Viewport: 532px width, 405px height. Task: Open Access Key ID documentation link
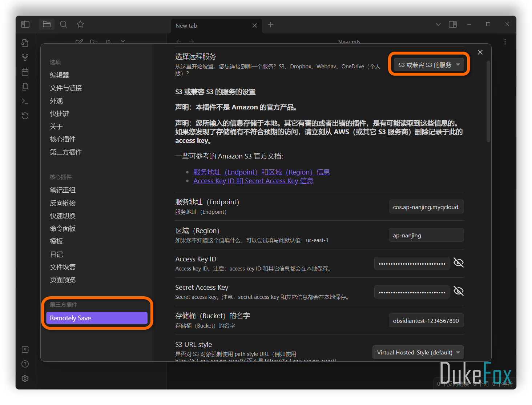click(253, 181)
